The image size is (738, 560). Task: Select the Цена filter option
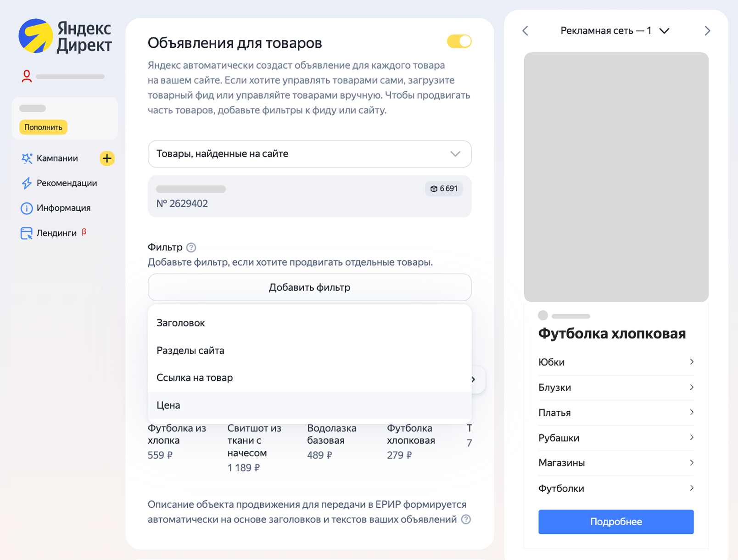168,405
